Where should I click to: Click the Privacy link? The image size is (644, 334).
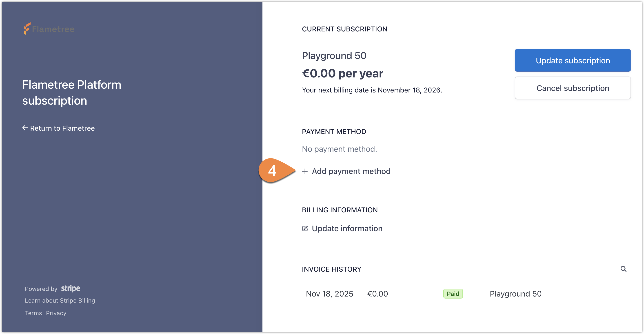[56, 313]
